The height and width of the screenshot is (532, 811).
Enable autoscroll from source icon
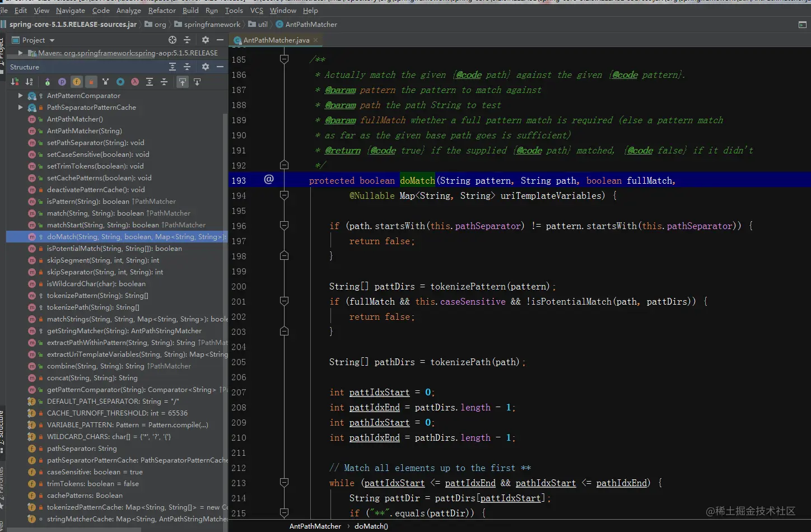coord(197,82)
